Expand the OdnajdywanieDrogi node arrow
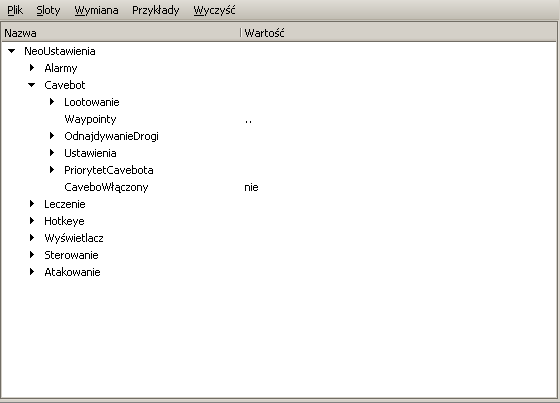Screen dimensions: 560x403 click(x=52, y=135)
